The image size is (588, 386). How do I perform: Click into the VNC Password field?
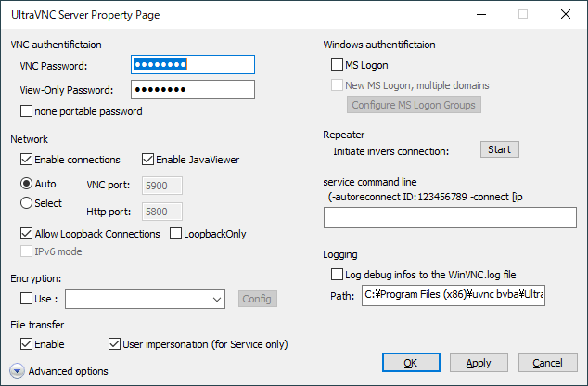pyautogui.click(x=192, y=64)
